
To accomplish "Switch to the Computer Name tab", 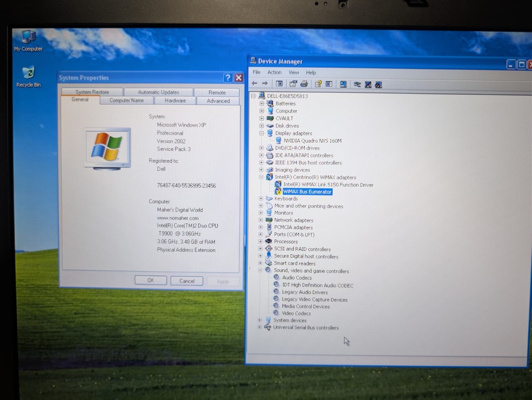I will tap(127, 100).
